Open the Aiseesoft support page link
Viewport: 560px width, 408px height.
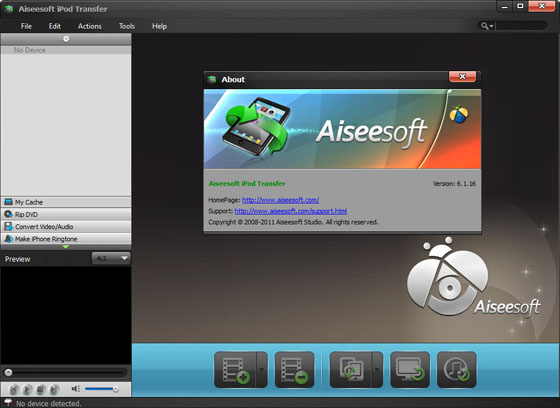click(x=290, y=211)
